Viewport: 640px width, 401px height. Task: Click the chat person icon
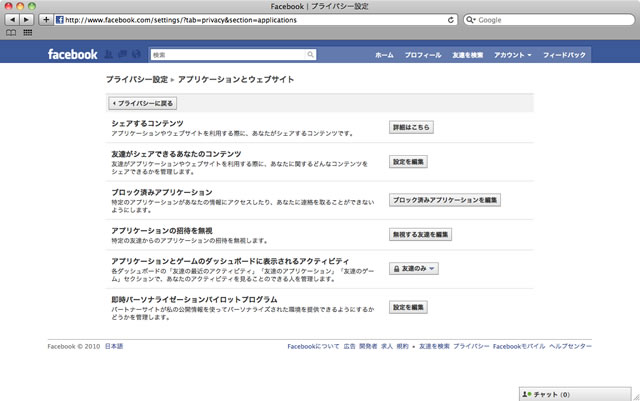pyautogui.click(x=527, y=394)
